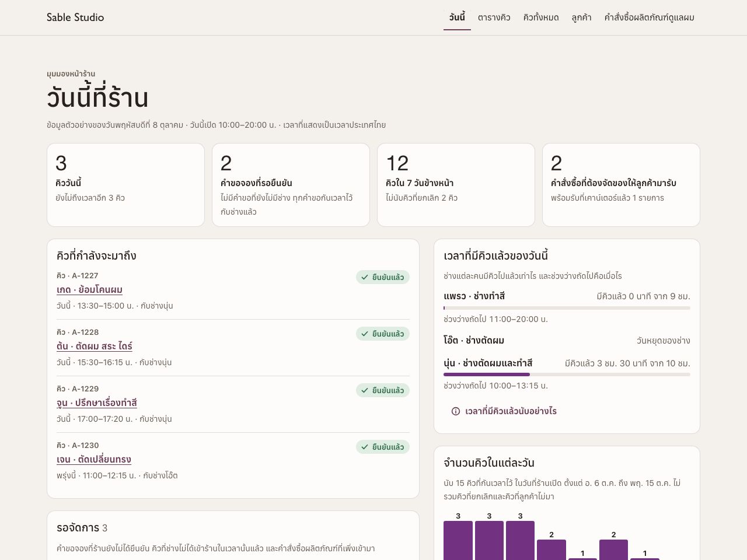
Task: Click the text มีคิวแล้ว 3 ชม. 30 นาที จาก 10 ชม.
Action: 627,363
